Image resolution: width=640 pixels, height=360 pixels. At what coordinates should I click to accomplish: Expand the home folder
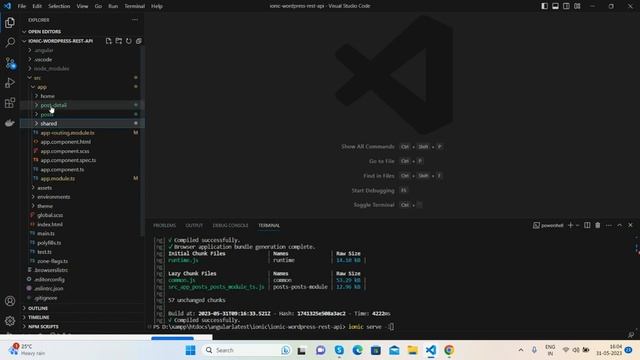82,96
